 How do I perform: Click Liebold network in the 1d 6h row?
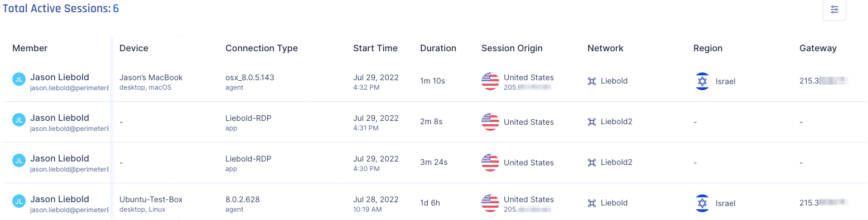click(614, 203)
